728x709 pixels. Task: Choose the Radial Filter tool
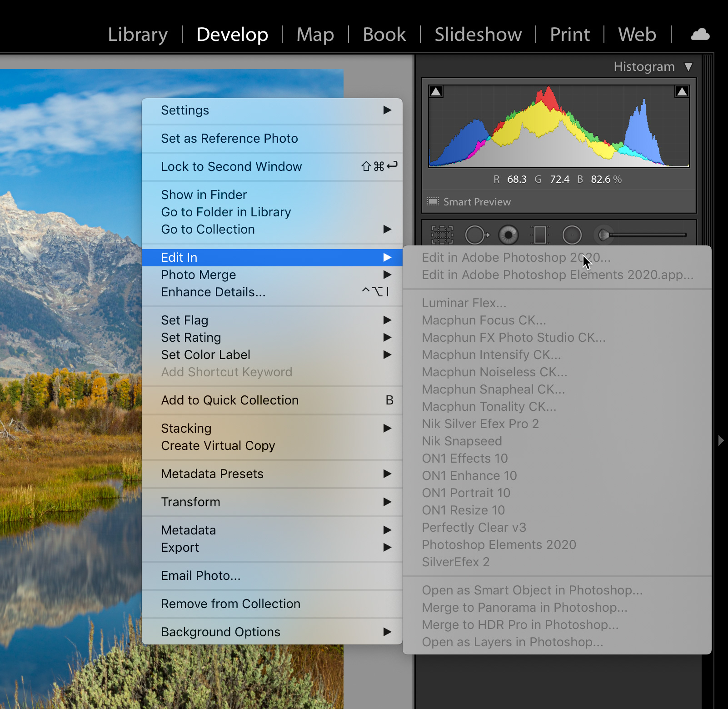tap(572, 235)
